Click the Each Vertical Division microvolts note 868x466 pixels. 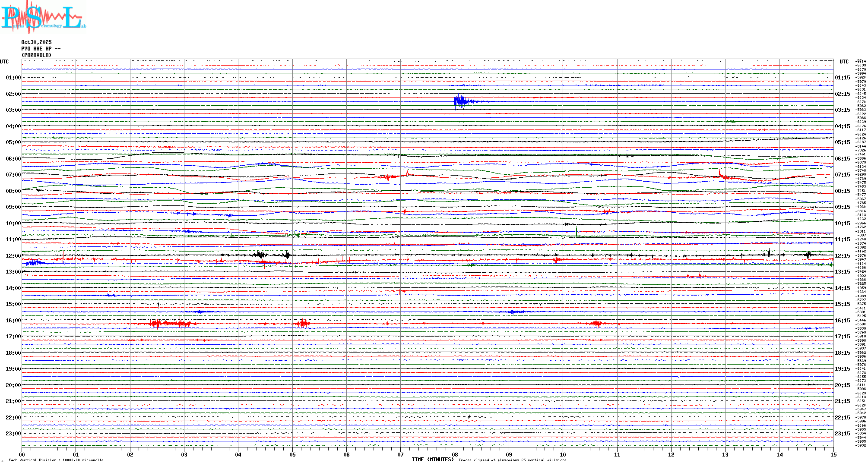pos(56,460)
